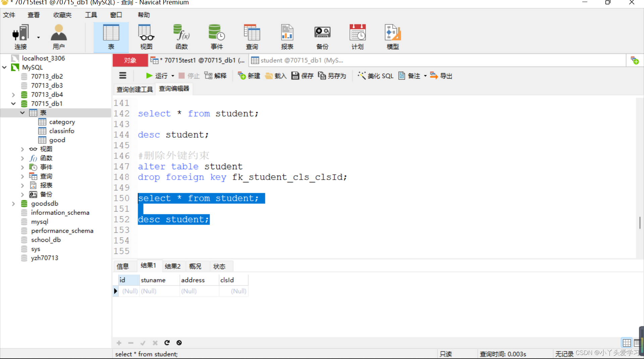Collapse the 表 tables node

(x=22, y=113)
